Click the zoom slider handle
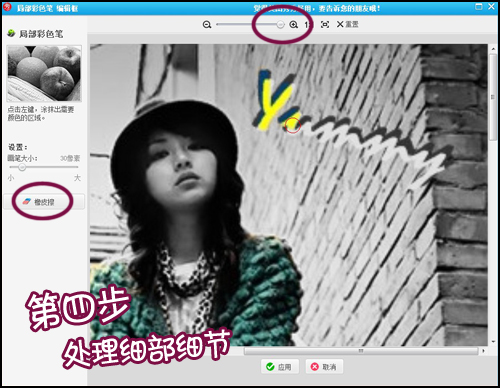Viewport: 500px width, 388px height. pos(280,24)
